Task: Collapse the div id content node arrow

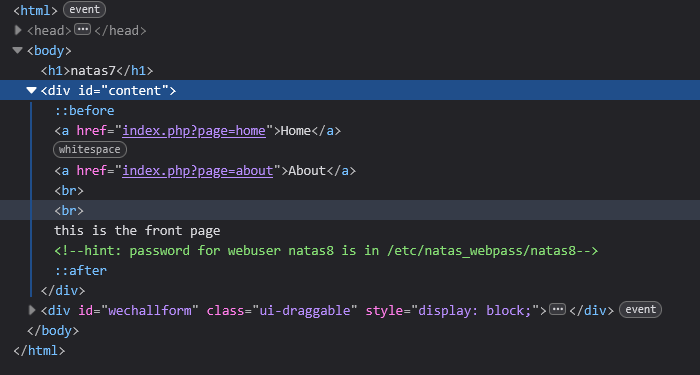Action: pyautogui.click(x=31, y=91)
